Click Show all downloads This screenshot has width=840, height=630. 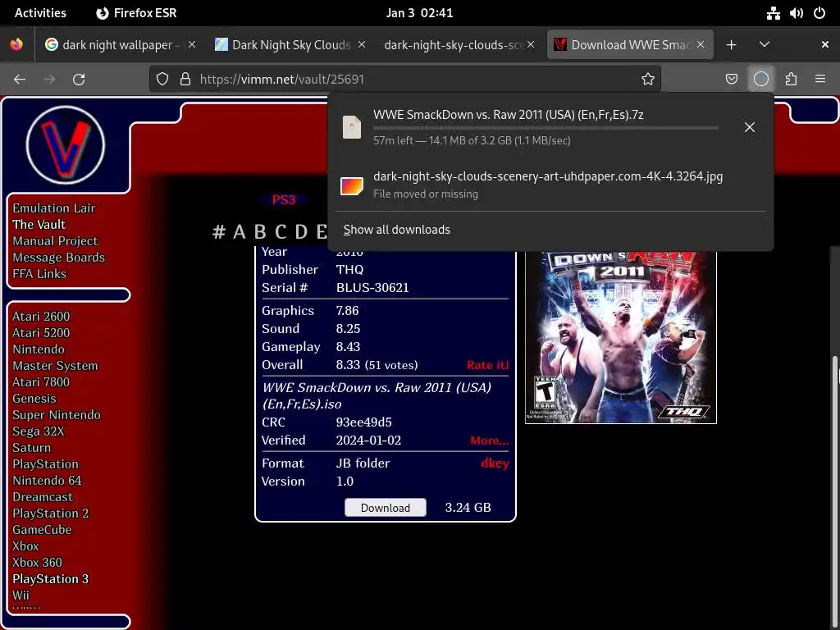(396, 230)
